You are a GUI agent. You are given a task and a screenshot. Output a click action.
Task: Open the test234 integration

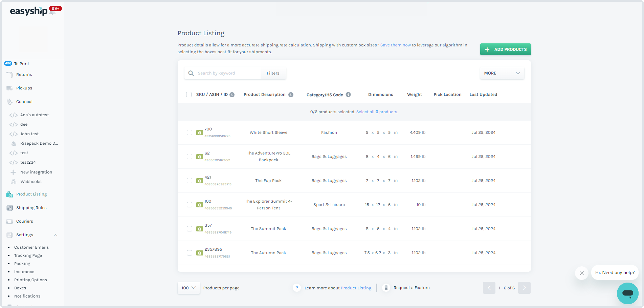[28, 162]
